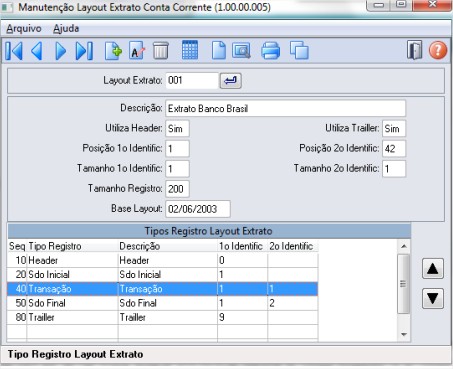
Task: Open help with question mark icon
Action: coord(438,50)
